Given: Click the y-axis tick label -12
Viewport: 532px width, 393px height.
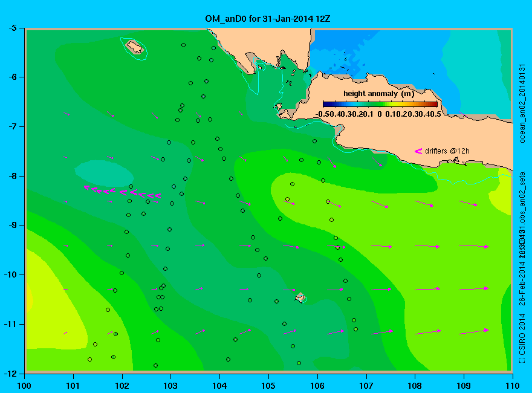Looking at the screenshot, I should [x=10, y=374].
